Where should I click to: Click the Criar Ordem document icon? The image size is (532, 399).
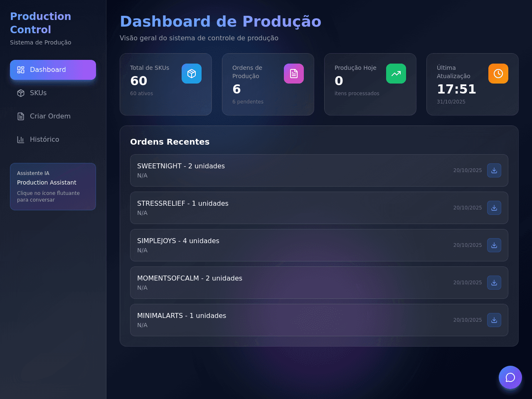click(x=21, y=116)
